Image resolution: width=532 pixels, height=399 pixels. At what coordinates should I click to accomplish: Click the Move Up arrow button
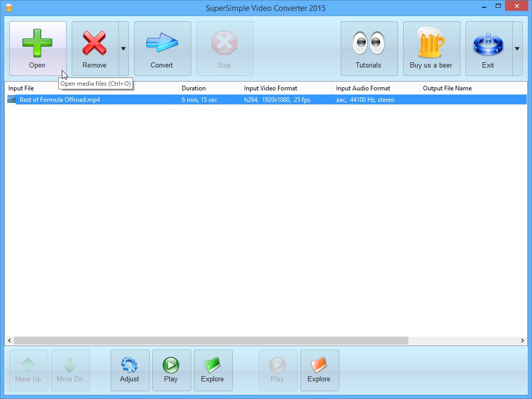point(29,370)
